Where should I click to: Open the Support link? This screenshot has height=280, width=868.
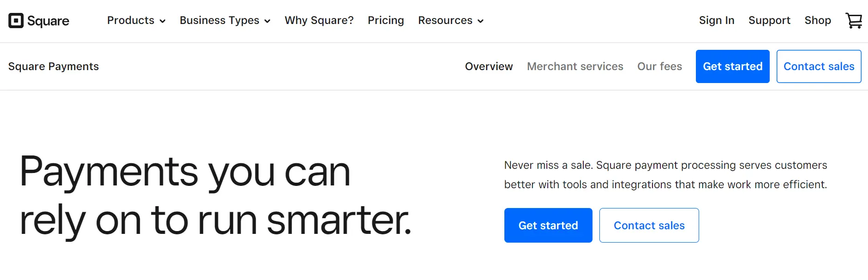(769, 21)
